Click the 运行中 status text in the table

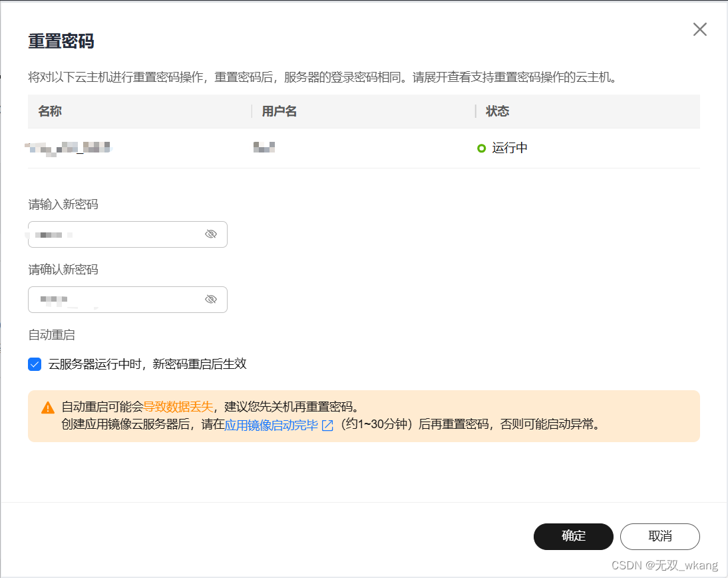pyautogui.click(x=509, y=147)
